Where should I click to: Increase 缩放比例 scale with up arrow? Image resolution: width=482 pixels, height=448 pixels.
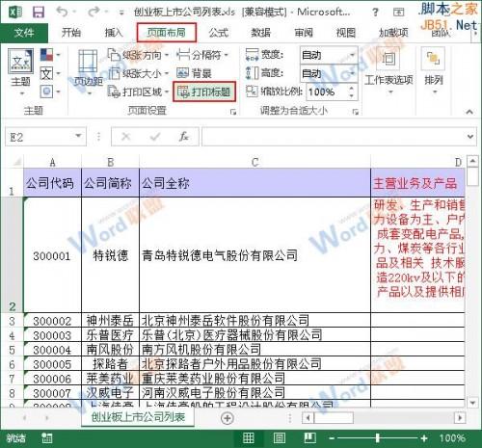coord(352,88)
